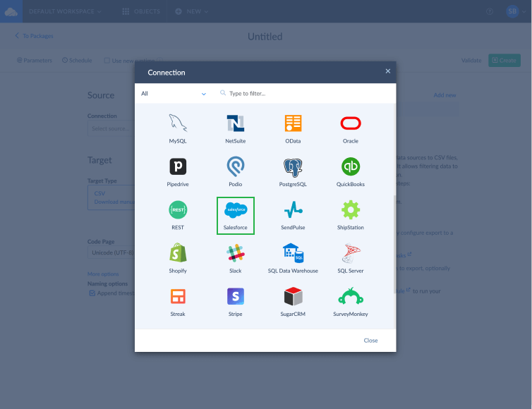Click the green Create button
Image resolution: width=532 pixels, height=409 pixels.
click(x=504, y=61)
